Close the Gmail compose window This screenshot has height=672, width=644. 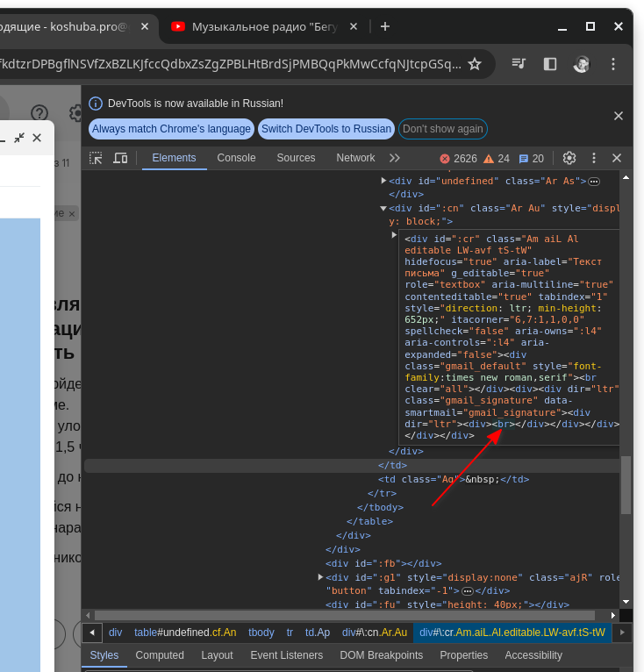[x=37, y=138]
